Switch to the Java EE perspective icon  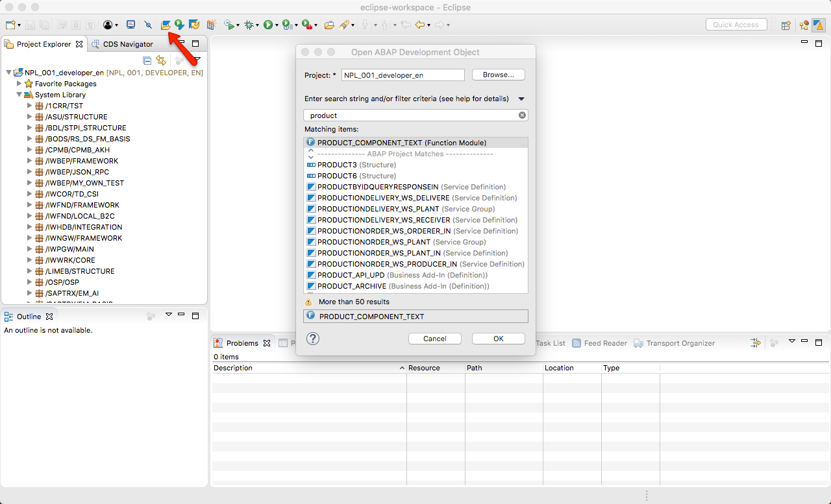[x=804, y=25]
